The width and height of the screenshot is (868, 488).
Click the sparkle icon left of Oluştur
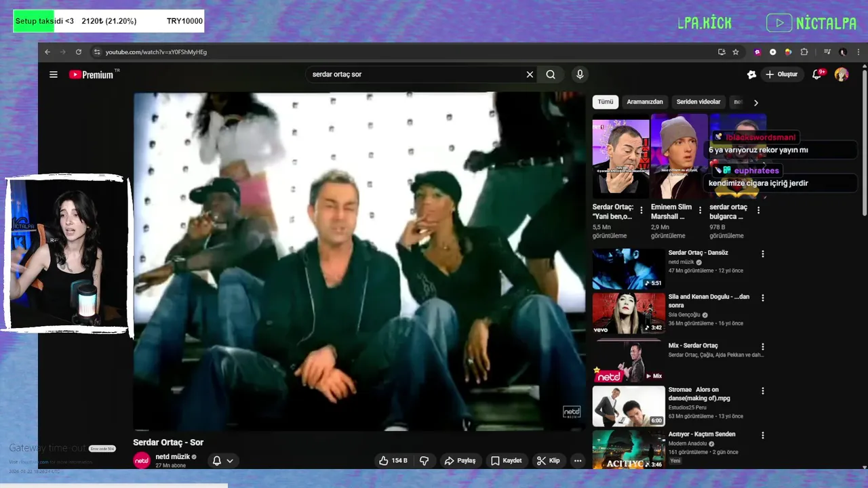(751, 75)
